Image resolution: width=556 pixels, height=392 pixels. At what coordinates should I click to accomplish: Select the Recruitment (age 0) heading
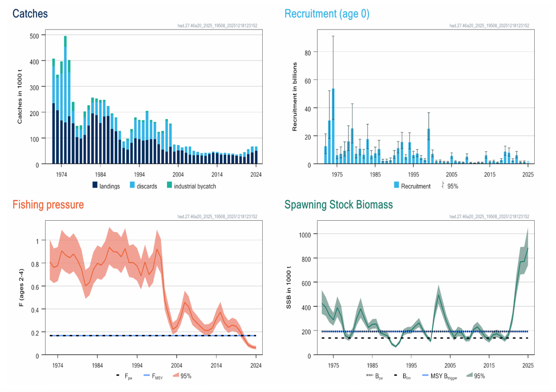(327, 14)
